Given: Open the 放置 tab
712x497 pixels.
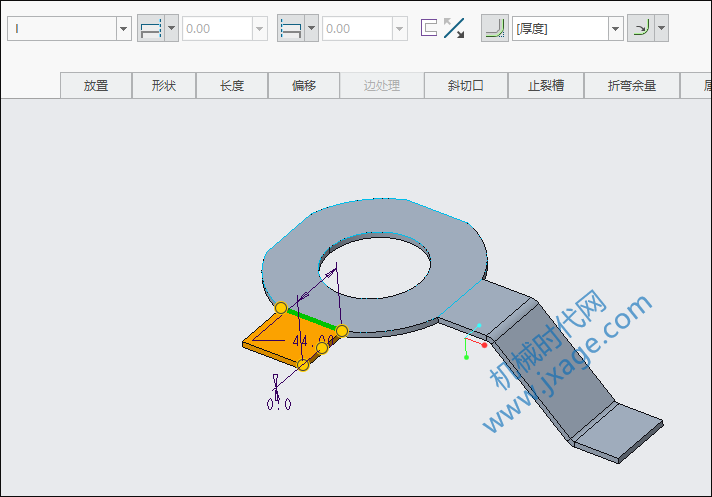Looking at the screenshot, I should 96,85.
